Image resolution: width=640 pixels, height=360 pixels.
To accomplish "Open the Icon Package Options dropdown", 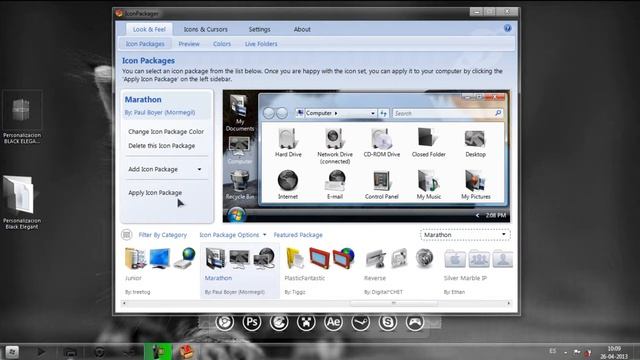I will coord(233,235).
